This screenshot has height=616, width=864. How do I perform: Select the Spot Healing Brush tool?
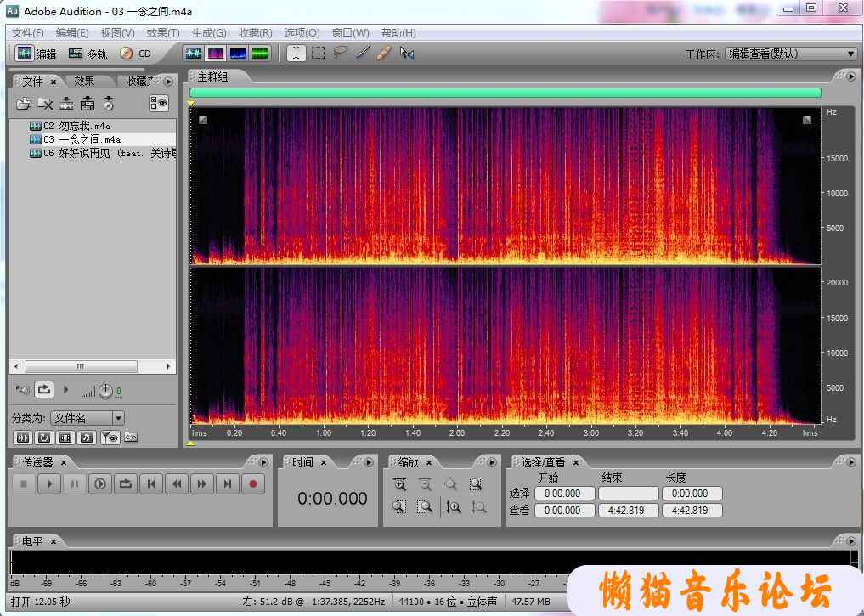tap(384, 53)
